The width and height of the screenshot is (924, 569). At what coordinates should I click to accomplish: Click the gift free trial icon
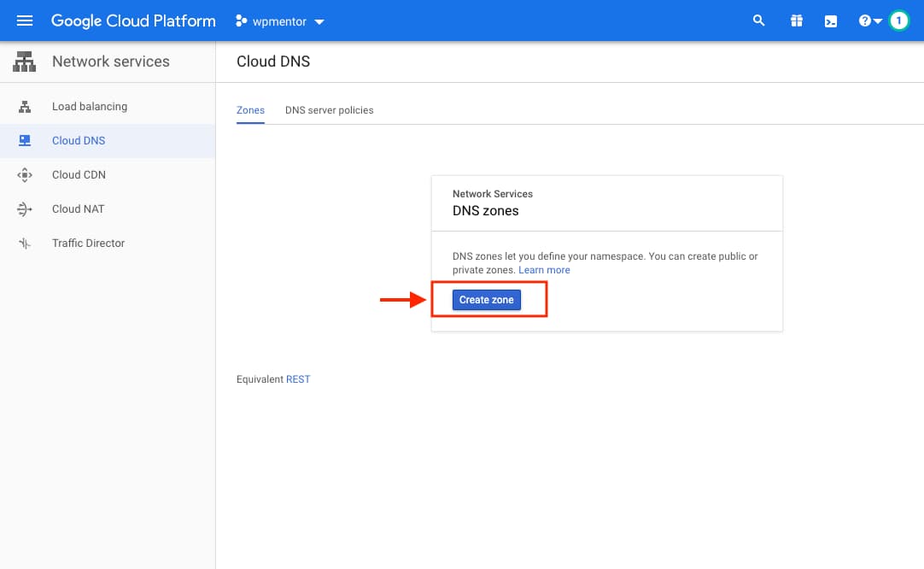[x=796, y=21]
